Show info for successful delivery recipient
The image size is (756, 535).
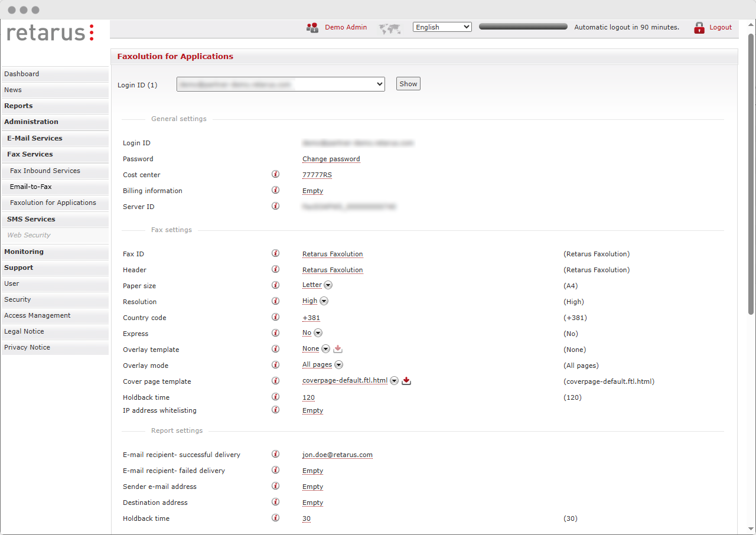(x=275, y=455)
